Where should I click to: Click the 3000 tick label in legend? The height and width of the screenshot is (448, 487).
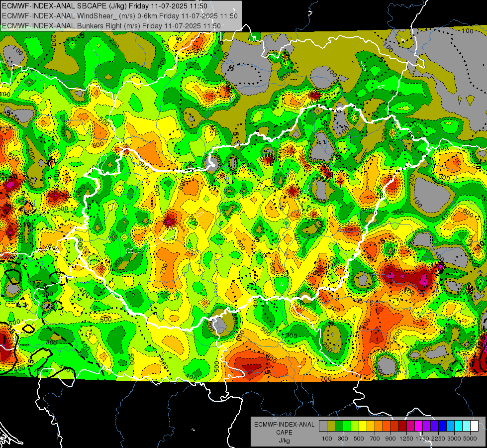(x=454, y=439)
